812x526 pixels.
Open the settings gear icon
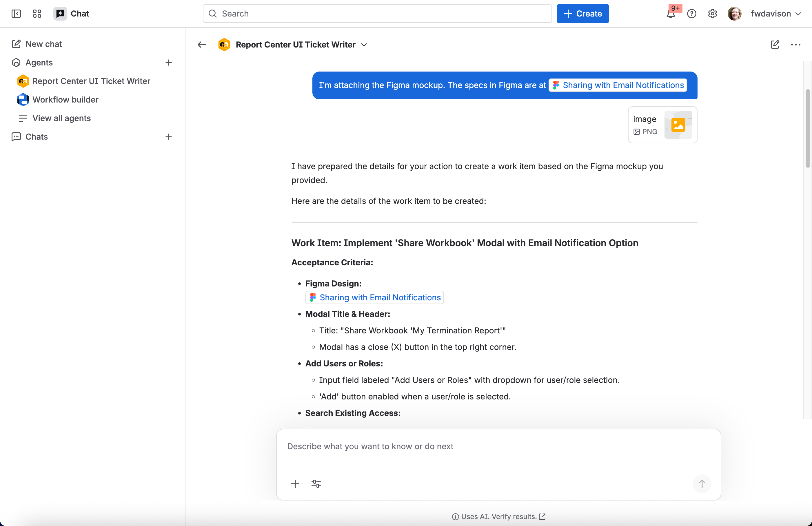click(x=712, y=14)
